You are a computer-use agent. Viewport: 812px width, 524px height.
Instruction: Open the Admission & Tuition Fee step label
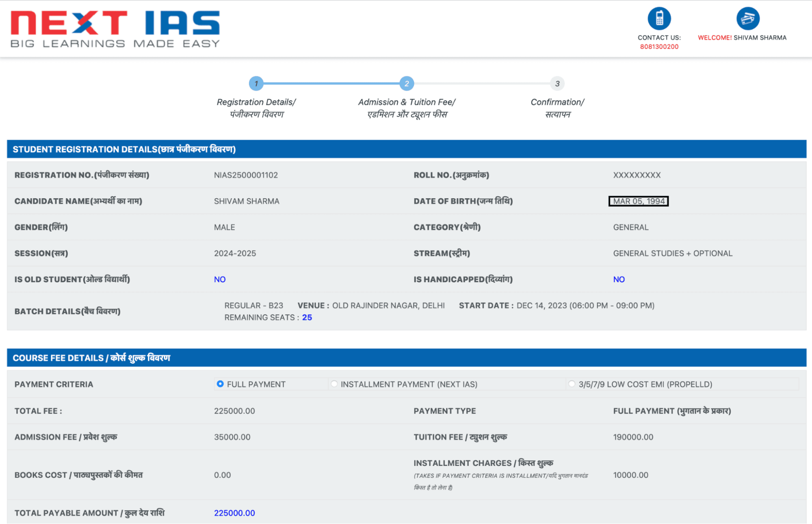pyautogui.click(x=407, y=108)
